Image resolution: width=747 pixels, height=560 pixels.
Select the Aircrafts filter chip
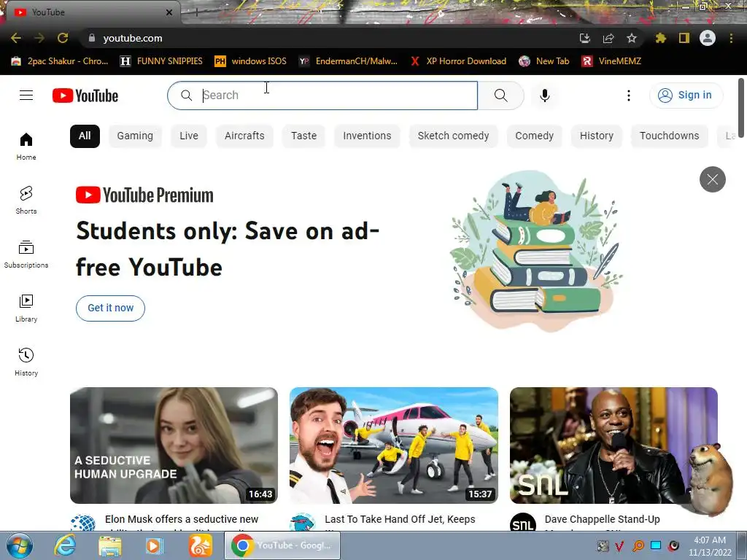(244, 136)
